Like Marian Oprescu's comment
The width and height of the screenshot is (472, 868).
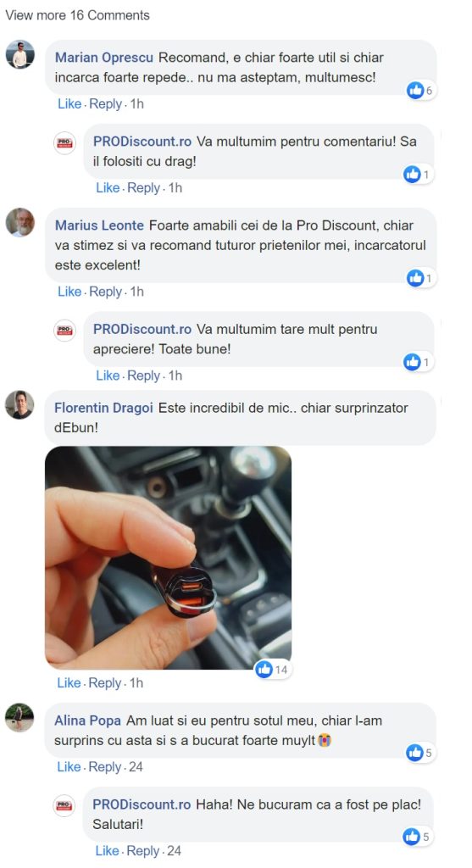69,104
